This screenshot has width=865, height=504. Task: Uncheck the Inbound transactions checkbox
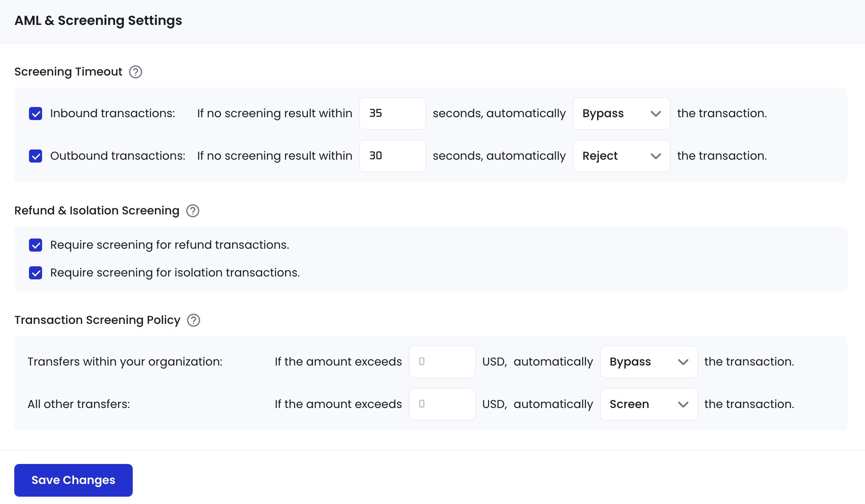36,114
